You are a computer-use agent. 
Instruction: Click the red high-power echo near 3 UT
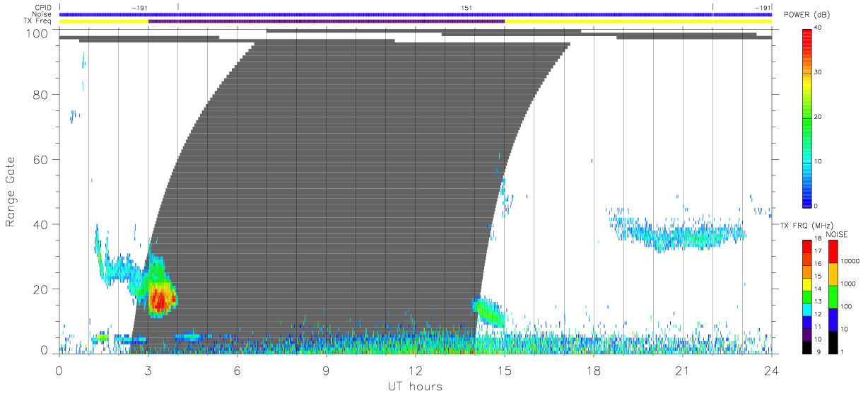160,301
